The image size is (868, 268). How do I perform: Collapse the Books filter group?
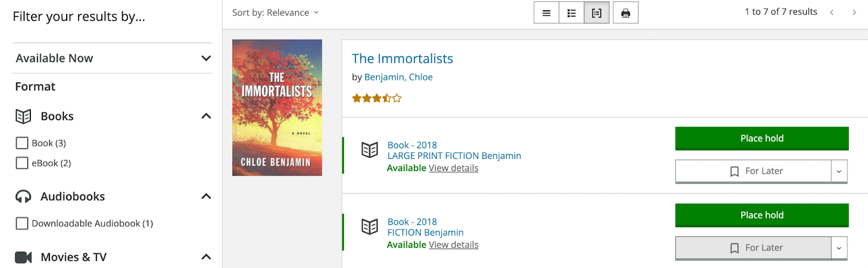(206, 116)
